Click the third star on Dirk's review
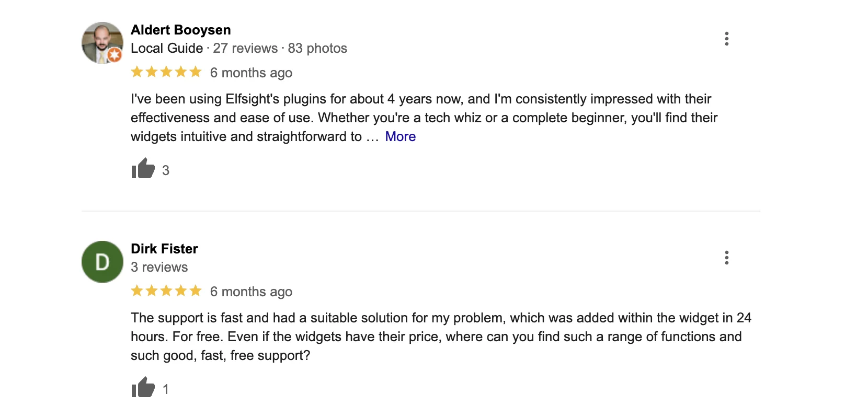 [x=166, y=291]
